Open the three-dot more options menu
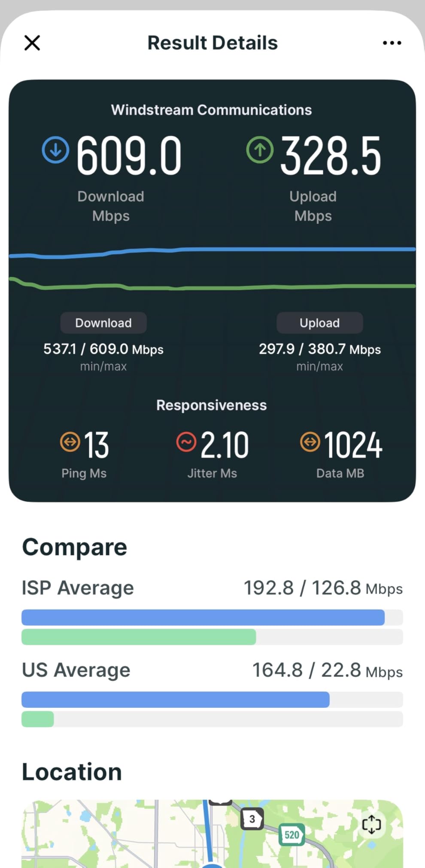425x868 pixels. (392, 43)
